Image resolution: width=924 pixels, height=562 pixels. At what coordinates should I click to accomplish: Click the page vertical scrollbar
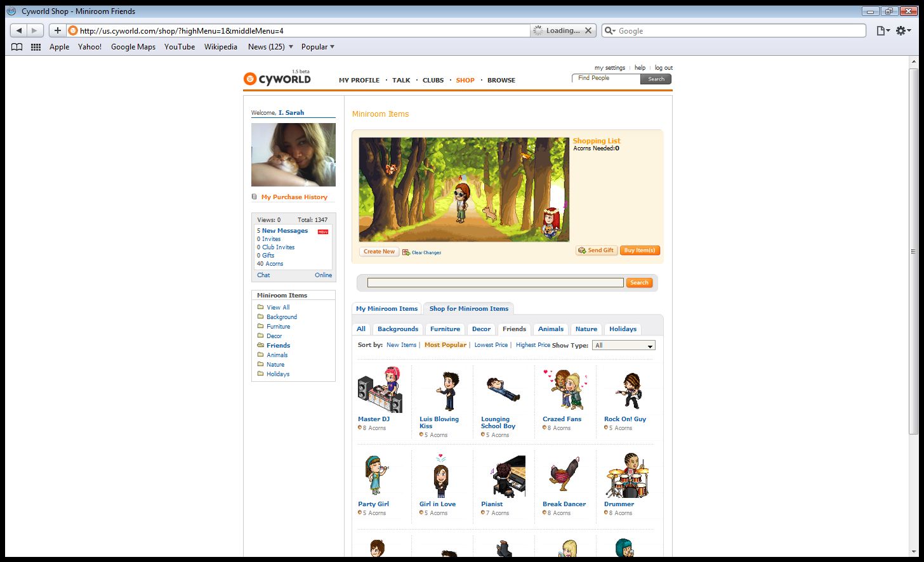pyautogui.click(x=914, y=251)
